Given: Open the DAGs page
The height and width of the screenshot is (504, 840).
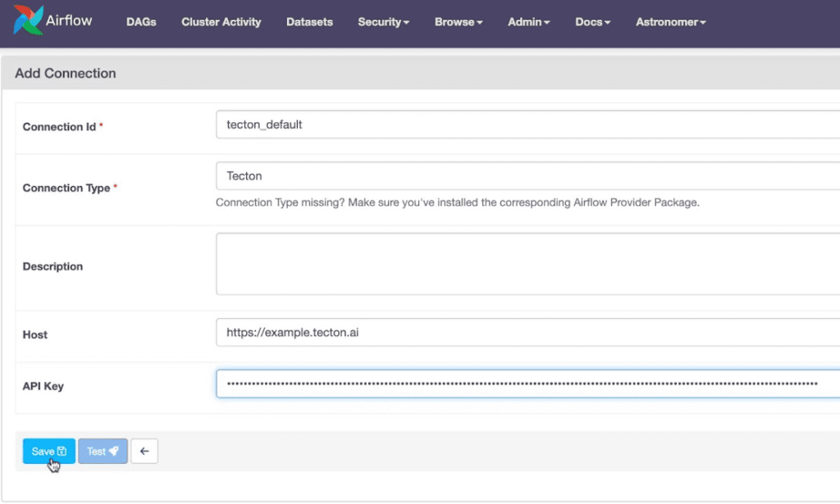Looking at the screenshot, I should pos(141,22).
